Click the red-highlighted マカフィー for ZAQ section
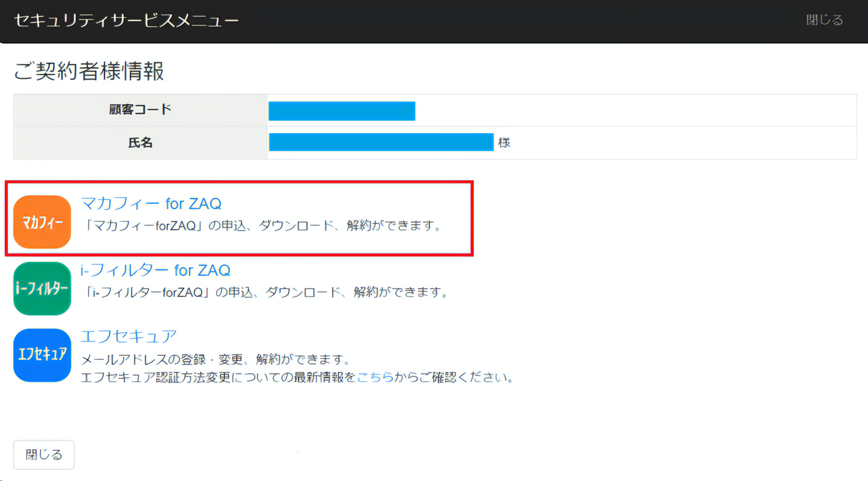Image resolution: width=868 pixels, height=481 pixels. pos(239,218)
